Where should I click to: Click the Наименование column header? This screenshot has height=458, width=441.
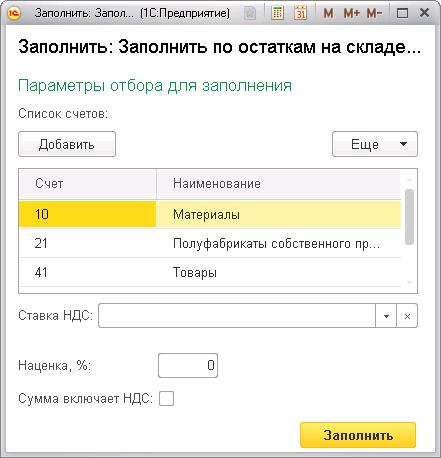[279, 184]
